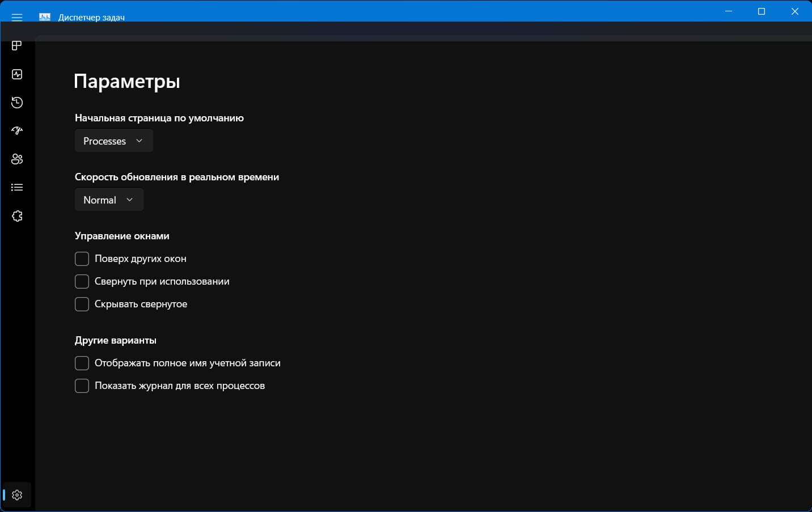Minimize the Task Manager window
Viewport: 812px width, 512px height.
[729, 11]
